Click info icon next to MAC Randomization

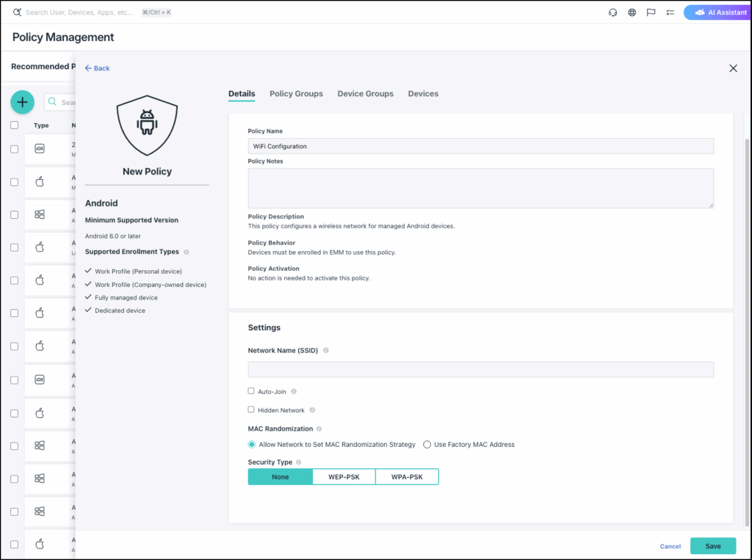pos(319,429)
